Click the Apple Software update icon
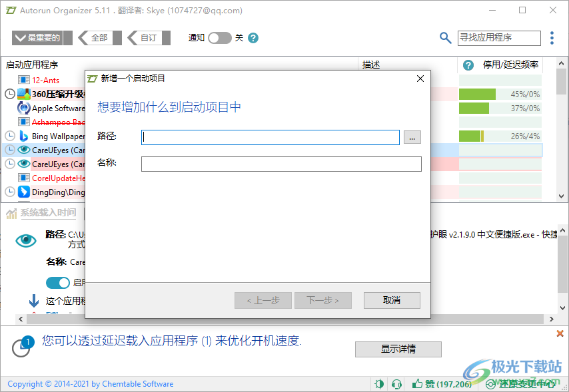Screen dimensions: 569x392 click(24, 108)
